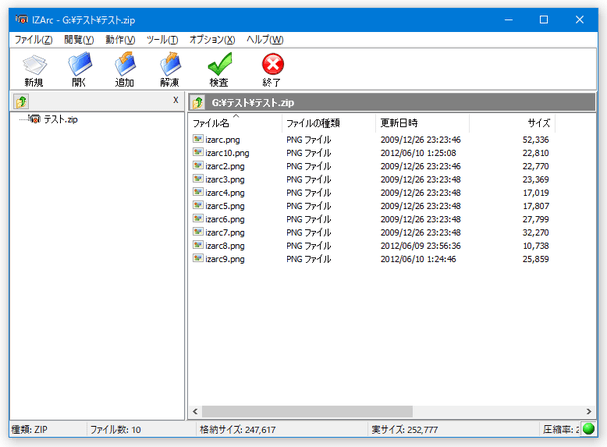Select the file izarc5.png

225,206
